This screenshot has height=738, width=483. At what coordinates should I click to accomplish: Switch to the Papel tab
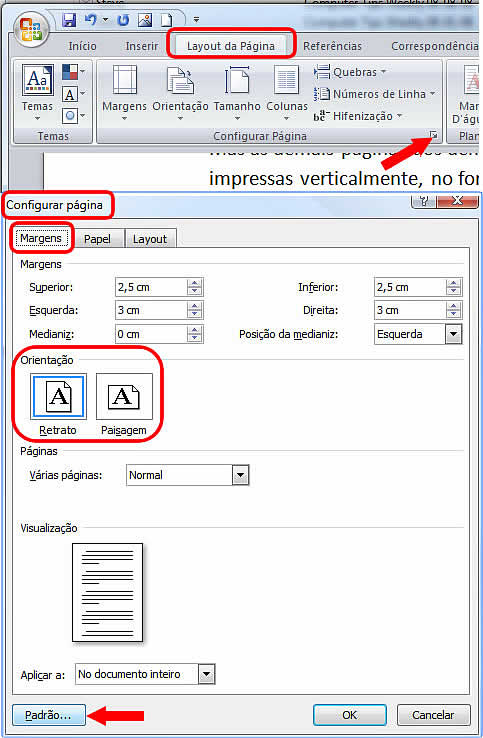pos(97,239)
